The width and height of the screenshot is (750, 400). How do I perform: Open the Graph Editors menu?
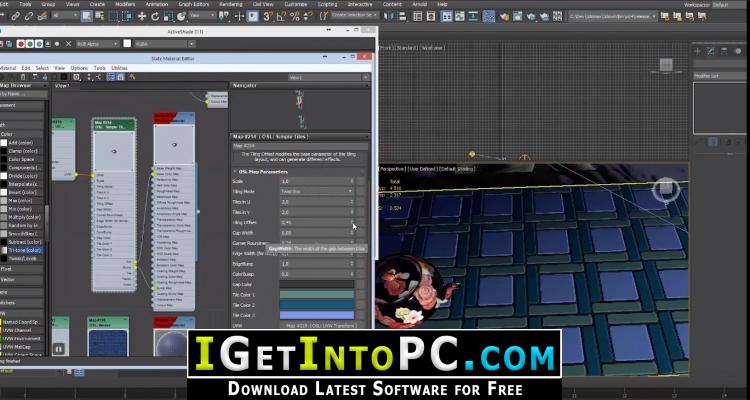pyautogui.click(x=194, y=4)
